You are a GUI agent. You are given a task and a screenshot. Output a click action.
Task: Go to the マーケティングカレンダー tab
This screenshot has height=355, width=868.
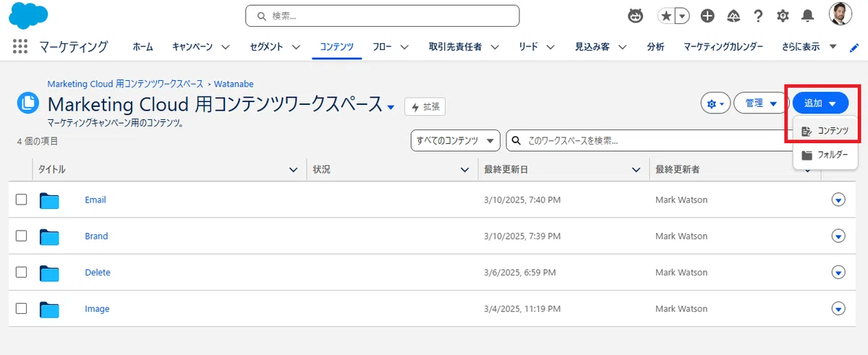[x=723, y=46]
